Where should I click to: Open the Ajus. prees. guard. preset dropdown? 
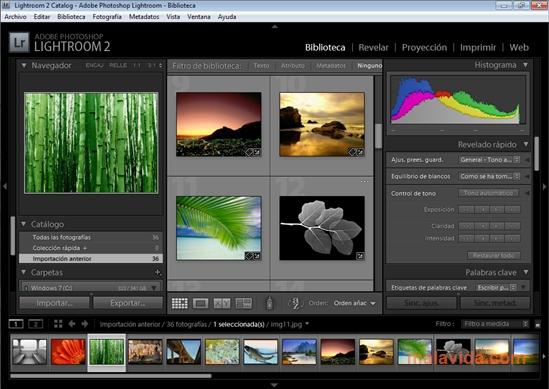click(x=489, y=160)
